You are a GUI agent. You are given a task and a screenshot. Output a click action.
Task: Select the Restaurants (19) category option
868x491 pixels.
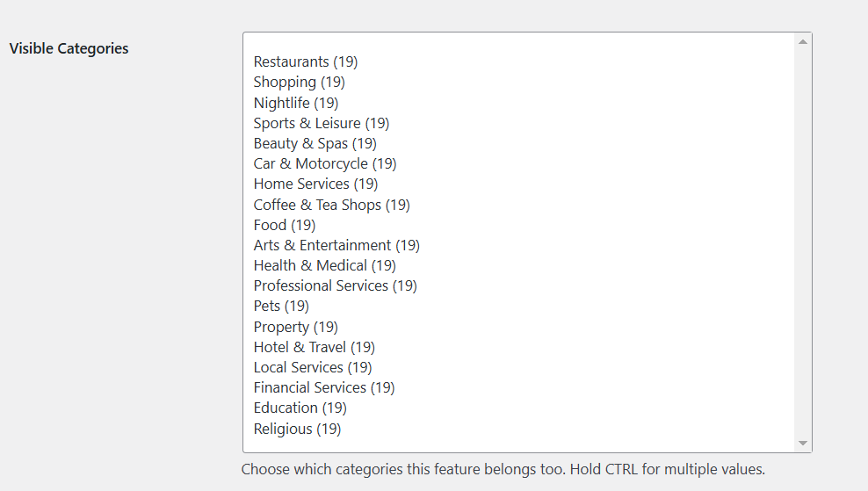coord(305,61)
